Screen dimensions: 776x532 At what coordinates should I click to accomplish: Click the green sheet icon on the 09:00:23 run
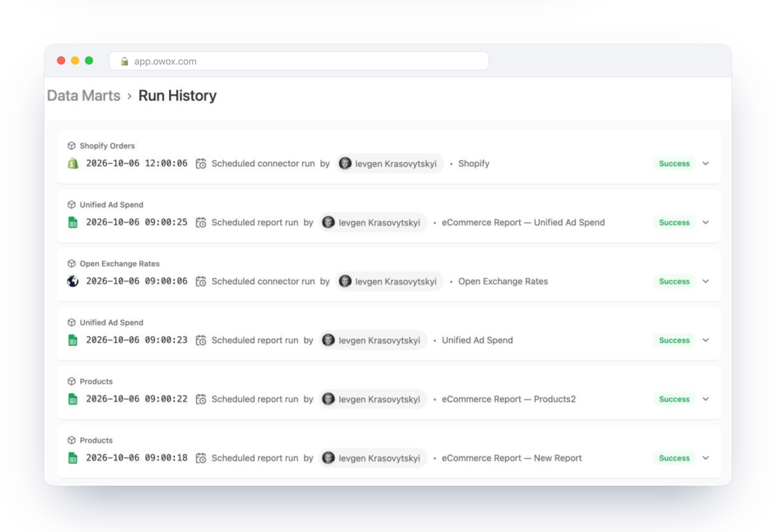(x=73, y=340)
